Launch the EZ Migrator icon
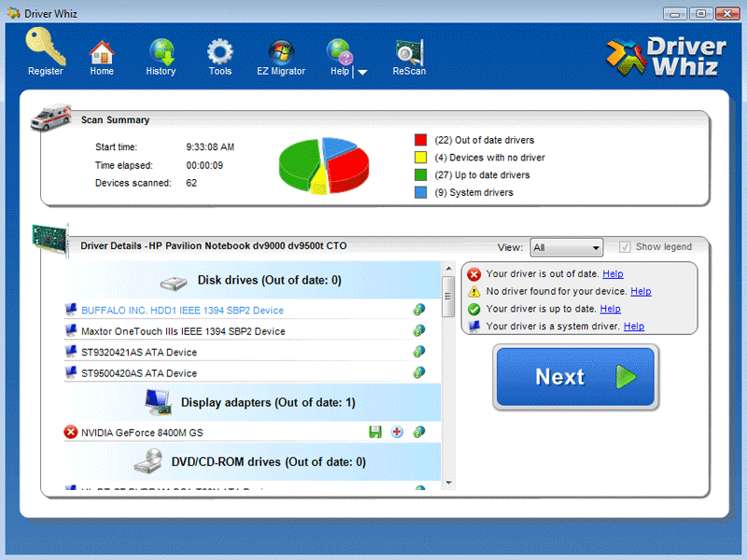 coord(281,52)
